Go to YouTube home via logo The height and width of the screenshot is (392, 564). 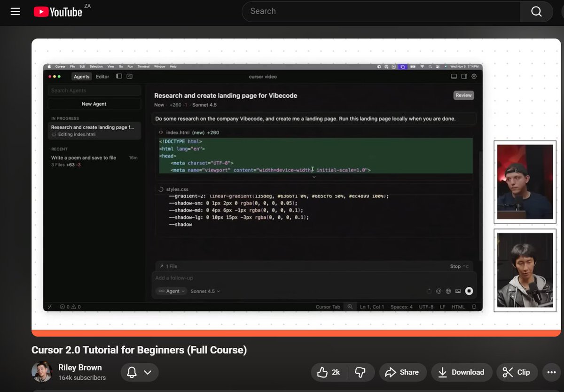tap(58, 12)
